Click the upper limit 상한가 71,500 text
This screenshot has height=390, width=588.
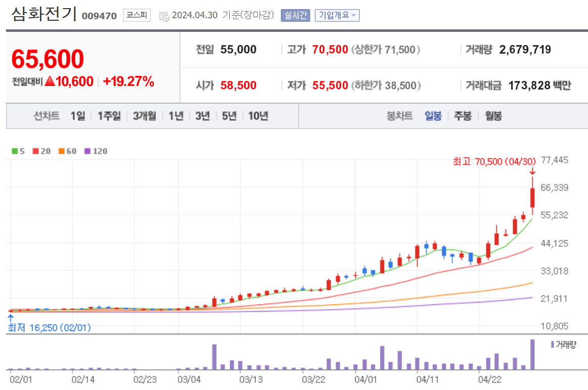(x=386, y=50)
